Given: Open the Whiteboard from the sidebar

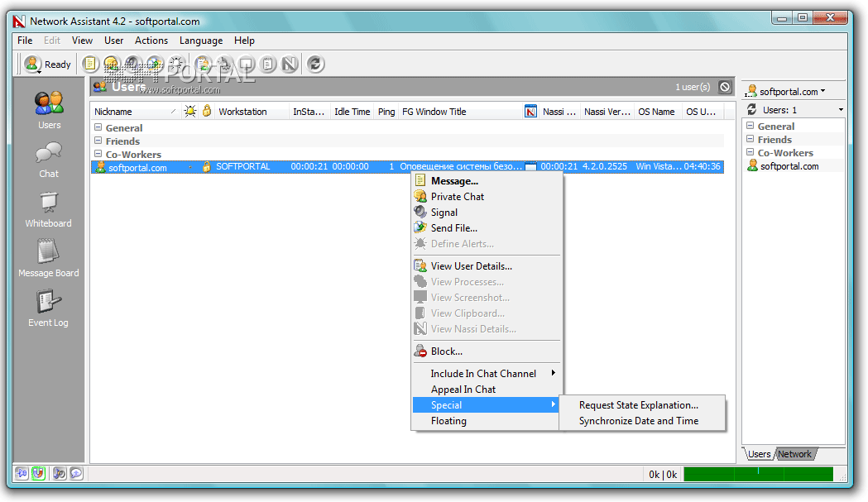Looking at the screenshot, I should click(x=49, y=210).
